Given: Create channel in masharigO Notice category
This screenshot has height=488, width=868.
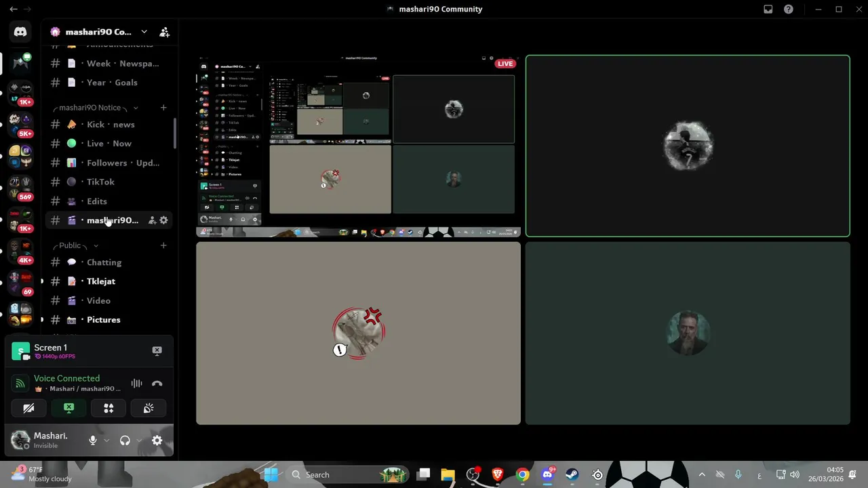Looking at the screenshot, I should click(163, 108).
